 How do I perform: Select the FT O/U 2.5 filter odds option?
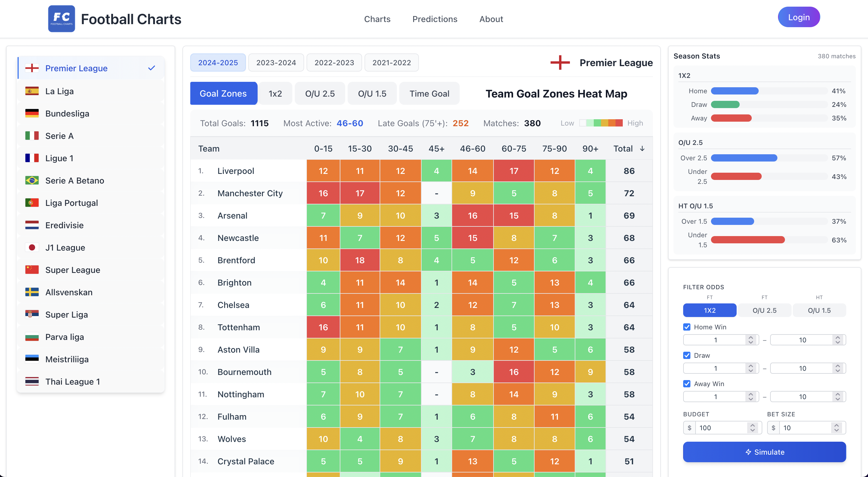764,310
